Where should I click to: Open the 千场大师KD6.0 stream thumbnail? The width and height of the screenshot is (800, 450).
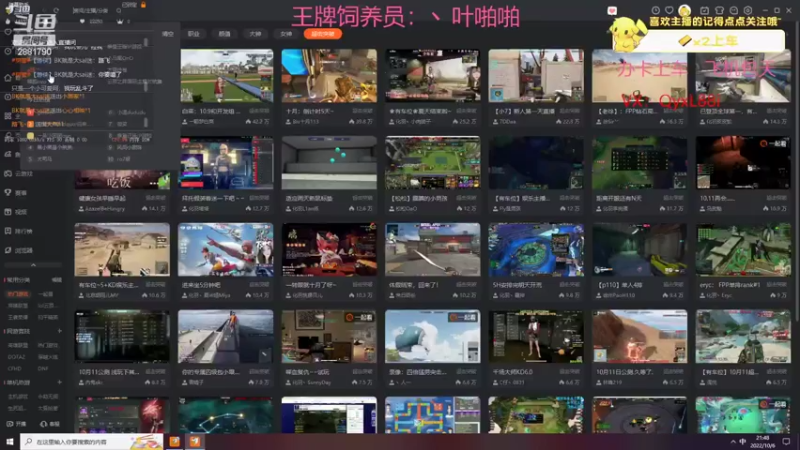point(536,336)
